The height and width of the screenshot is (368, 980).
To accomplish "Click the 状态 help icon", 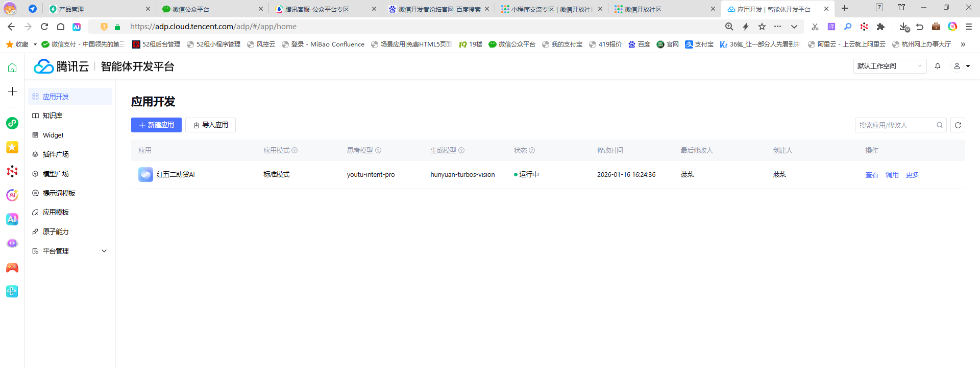I will (532, 150).
